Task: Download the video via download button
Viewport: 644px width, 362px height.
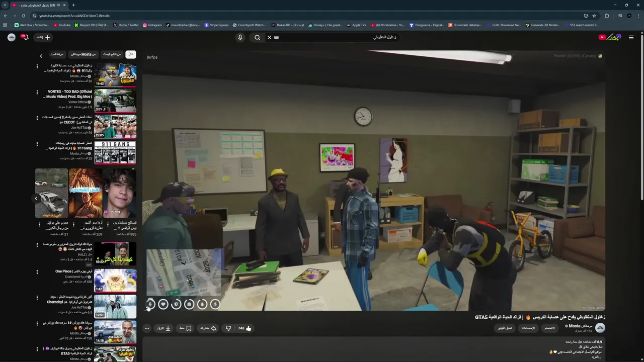Action: pyautogui.click(x=164, y=328)
